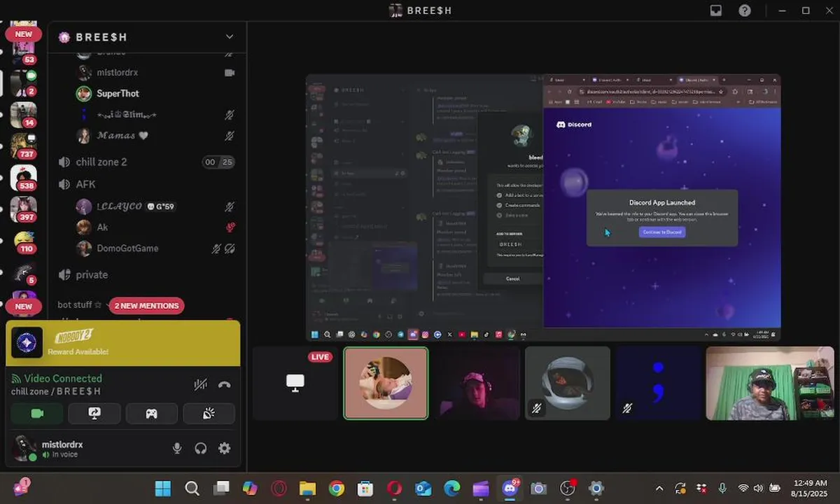Jump to 2 NEW MENTIONS pill
Screen dimensions: 840x504
point(147,306)
